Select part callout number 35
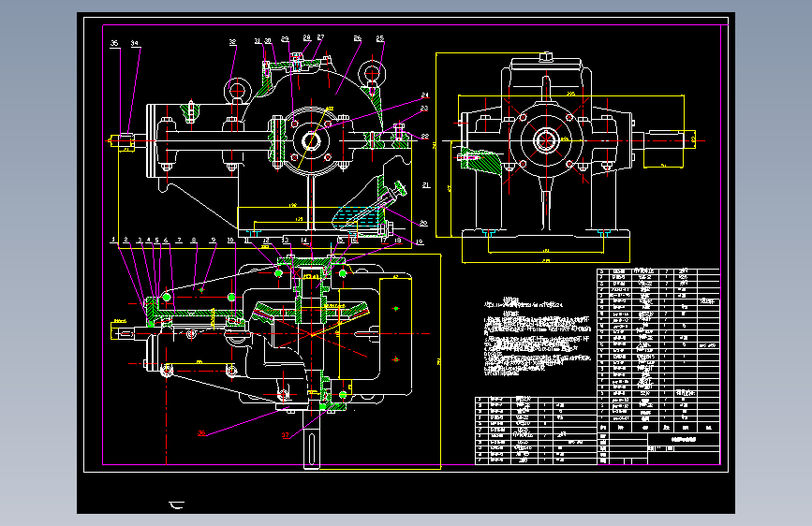The width and height of the screenshot is (812, 526). 114,43
